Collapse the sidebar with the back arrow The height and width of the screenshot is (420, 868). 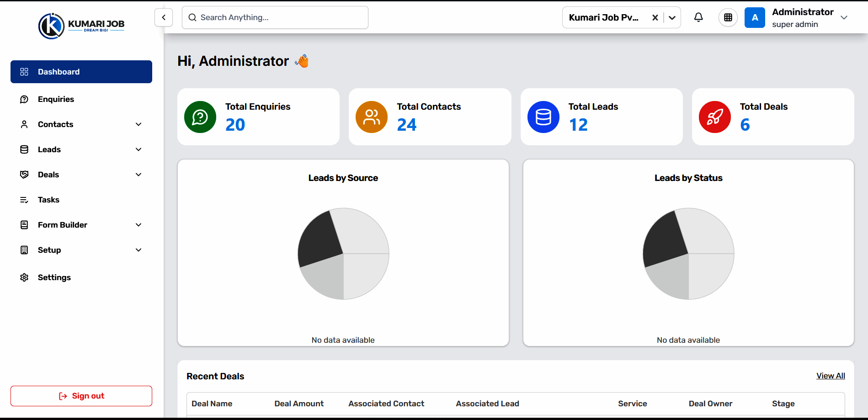coord(164,17)
